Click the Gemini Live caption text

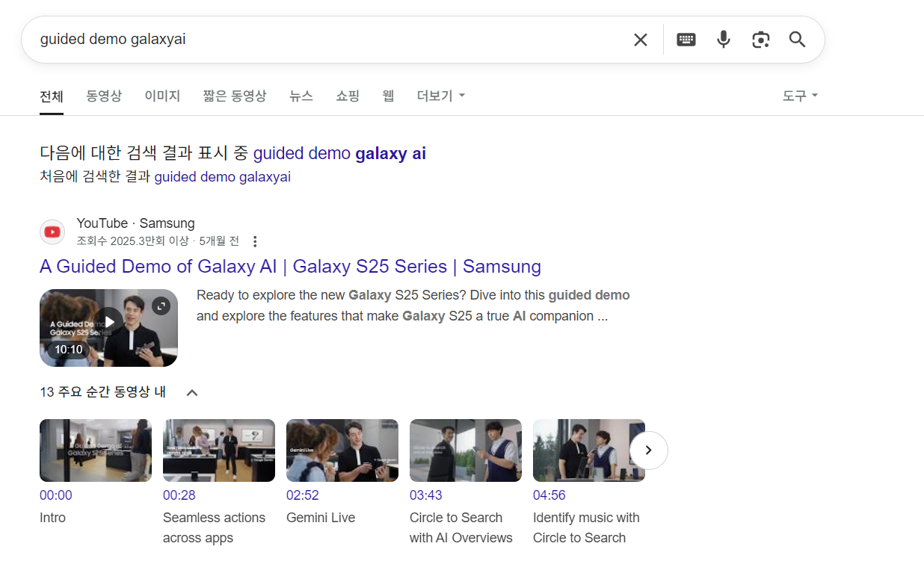point(321,518)
